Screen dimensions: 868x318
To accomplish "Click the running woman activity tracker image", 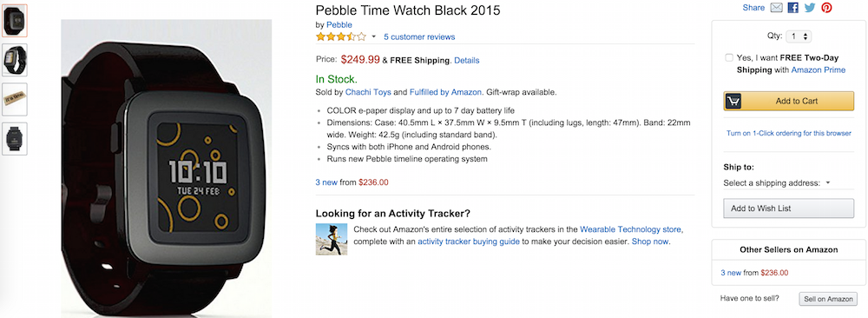I will tap(331, 239).
